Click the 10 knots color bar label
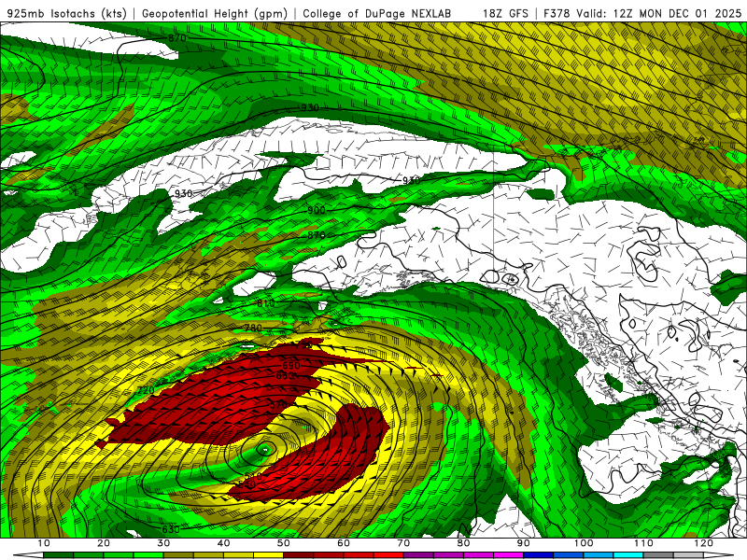Screen dimensions: 747x560 [43, 543]
